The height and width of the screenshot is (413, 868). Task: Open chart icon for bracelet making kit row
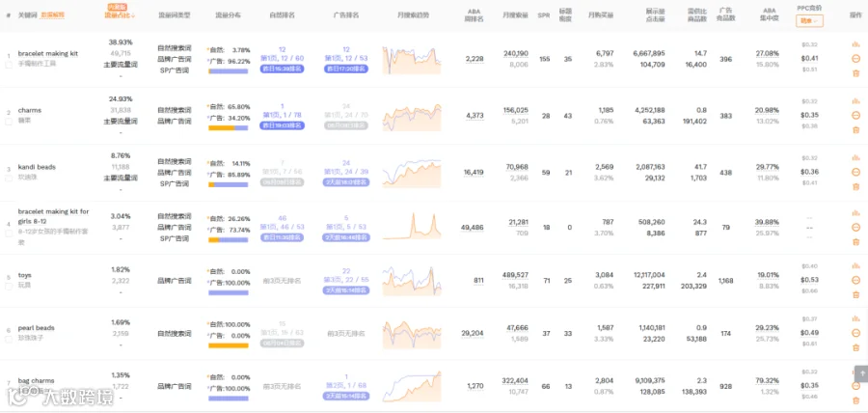click(x=855, y=44)
